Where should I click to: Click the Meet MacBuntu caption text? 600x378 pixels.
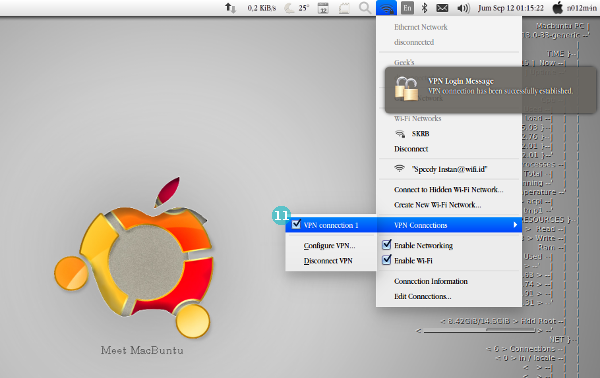(142, 350)
